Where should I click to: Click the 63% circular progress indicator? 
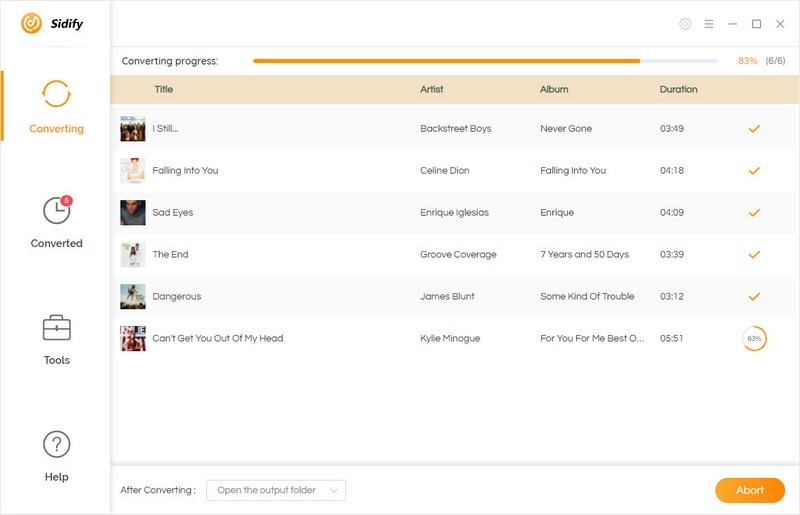(x=754, y=339)
